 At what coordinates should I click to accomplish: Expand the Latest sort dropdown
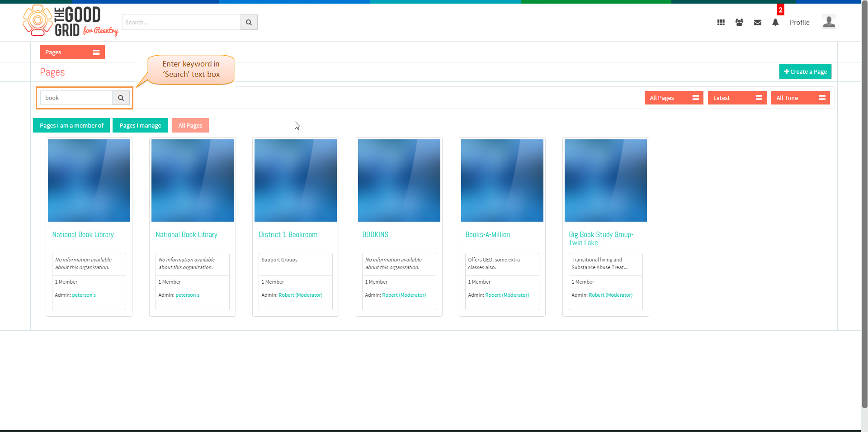(x=737, y=98)
